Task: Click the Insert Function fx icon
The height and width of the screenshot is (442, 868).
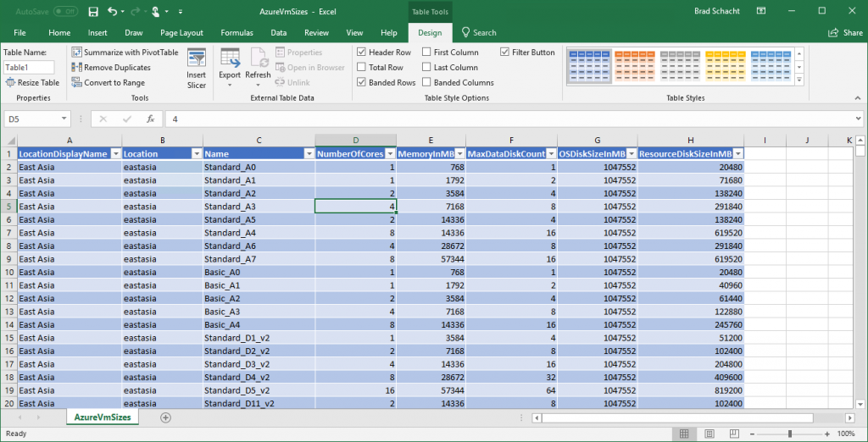Action: click(x=150, y=119)
